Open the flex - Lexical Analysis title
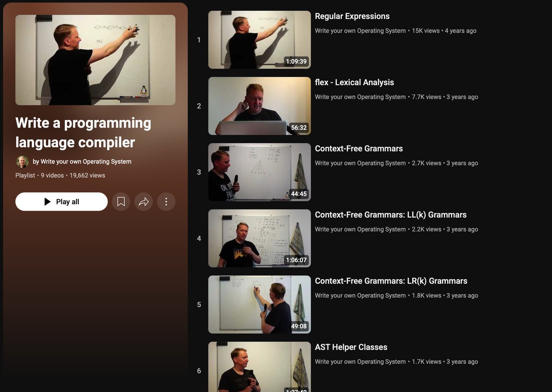Image resolution: width=552 pixels, height=392 pixels. [x=355, y=82]
